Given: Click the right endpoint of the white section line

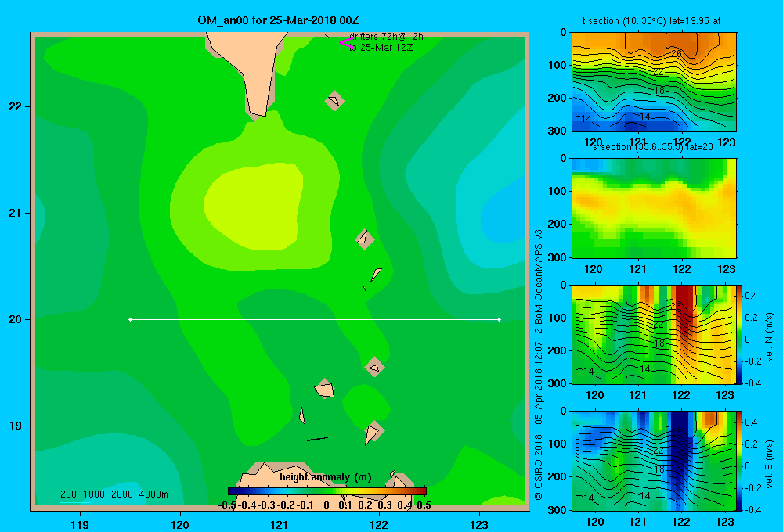Looking at the screenshot, I should click(500, 319).
